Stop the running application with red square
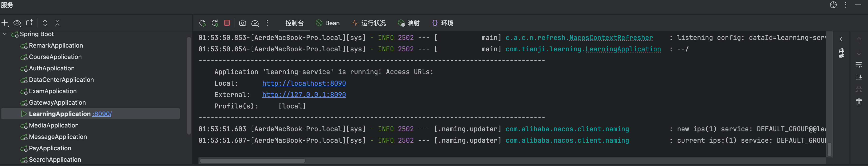868x166 pixels. [227, 23]
